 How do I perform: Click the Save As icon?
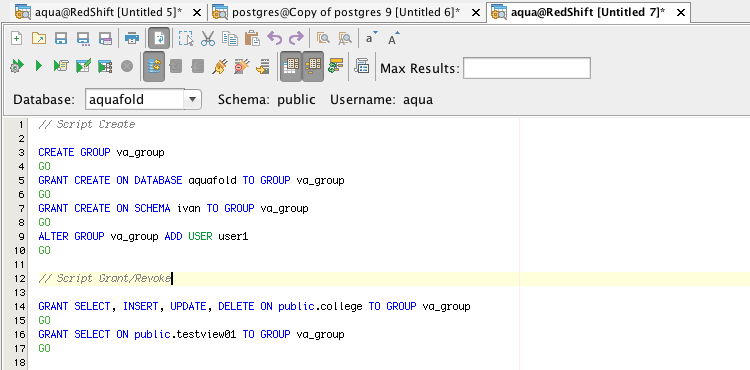click(83, 39)
